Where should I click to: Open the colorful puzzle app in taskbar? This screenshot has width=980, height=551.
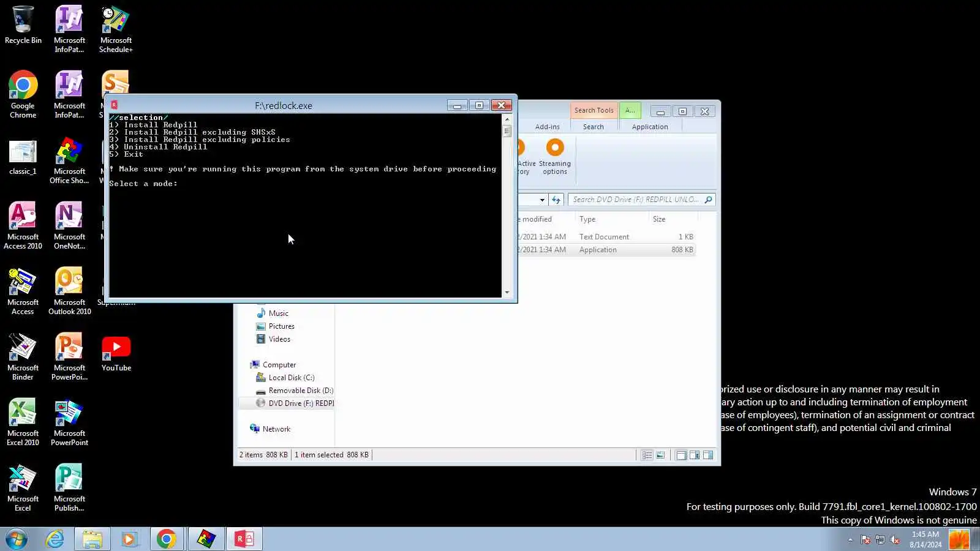[206, 539]
